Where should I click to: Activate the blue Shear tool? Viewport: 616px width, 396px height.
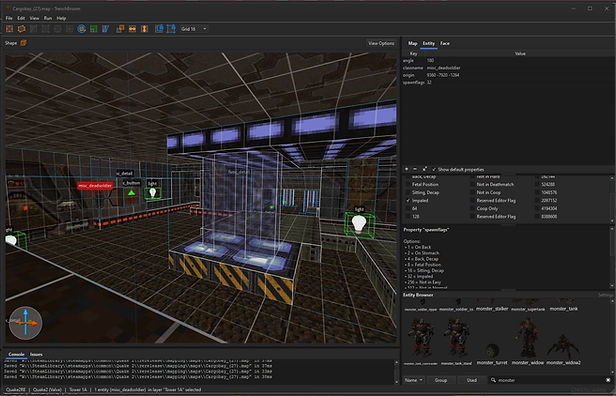pyautogui.click(x=105, y=29)
